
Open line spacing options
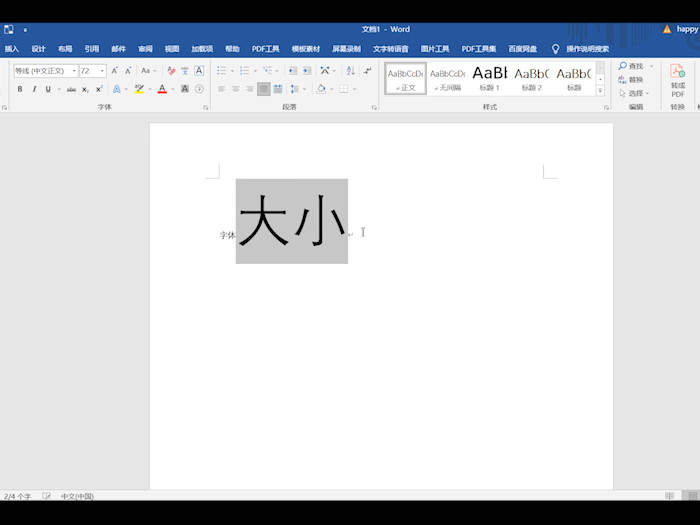[x=295, y=89]
